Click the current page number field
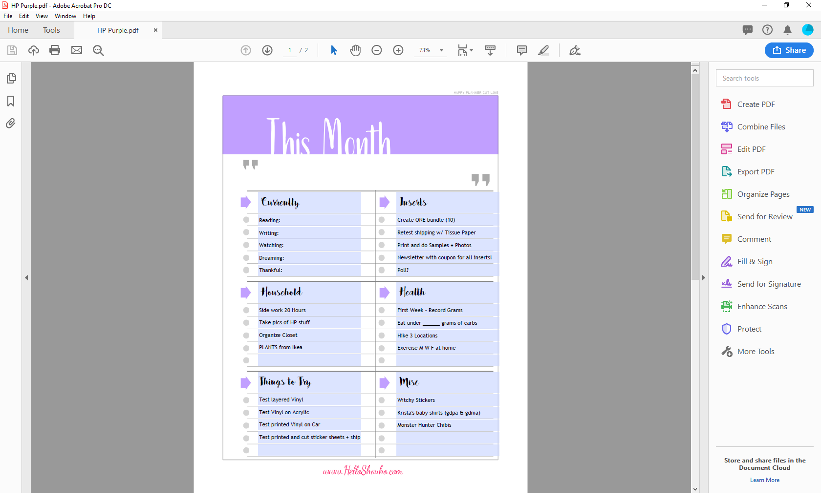The width and height of the screenshot is (821, 504). click(290, 50)
